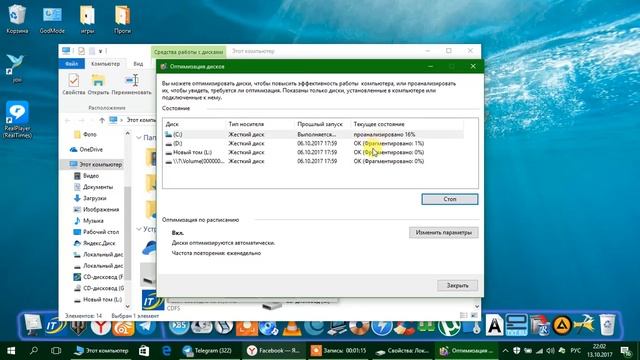
Task: Select the Новый том (L:) disk row
Action: 314,152
